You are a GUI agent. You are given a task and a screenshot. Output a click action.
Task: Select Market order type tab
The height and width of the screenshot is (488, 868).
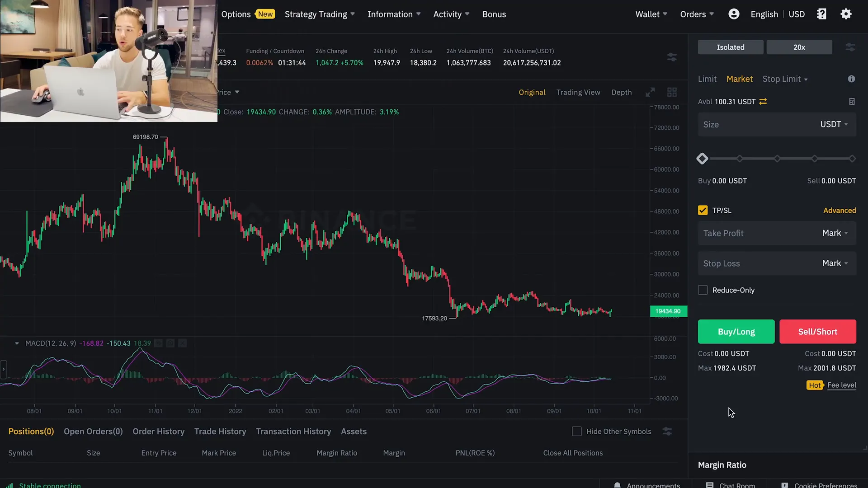point(739,78)
